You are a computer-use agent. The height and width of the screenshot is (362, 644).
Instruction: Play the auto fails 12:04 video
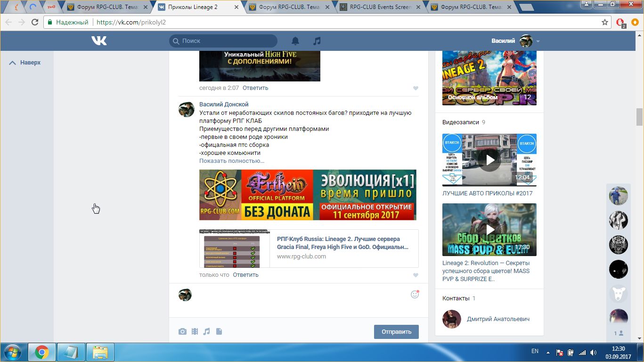click(489, 160)
